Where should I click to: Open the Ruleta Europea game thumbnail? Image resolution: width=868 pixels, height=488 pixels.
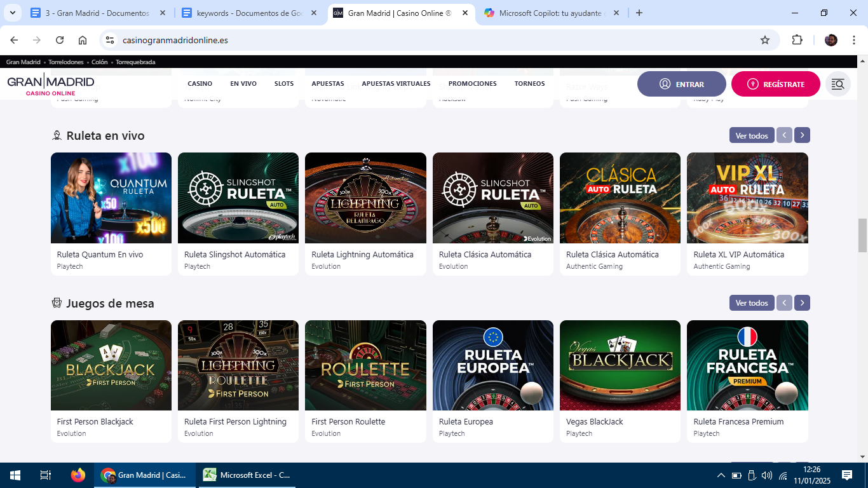pyautogui.click(x=492, y=365)
